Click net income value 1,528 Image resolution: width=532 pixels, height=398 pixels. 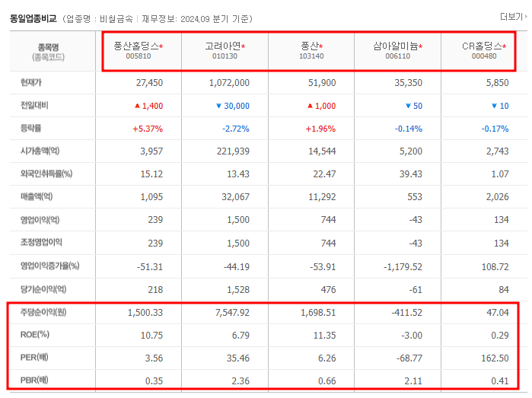click(x=238, y=290)
